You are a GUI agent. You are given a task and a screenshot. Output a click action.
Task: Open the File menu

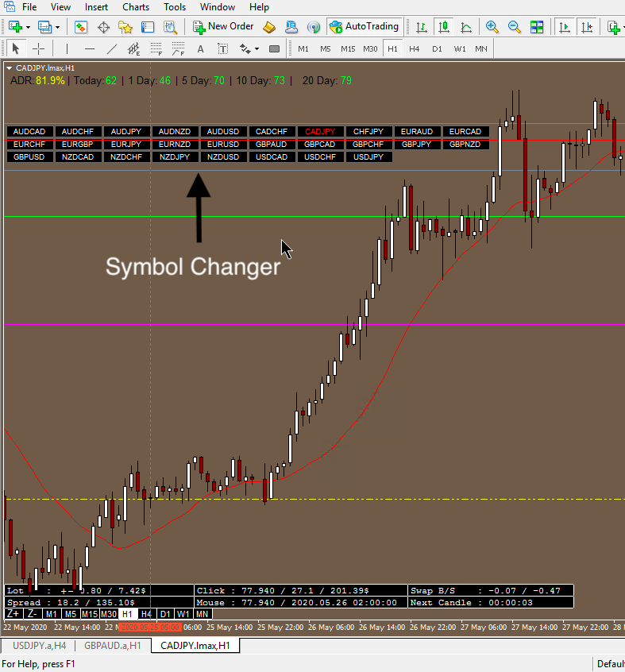pos(29,7)
